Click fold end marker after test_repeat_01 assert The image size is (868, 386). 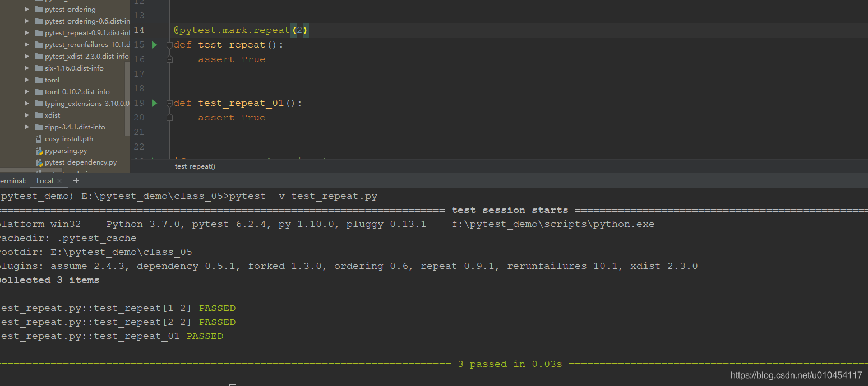coord(169,118)
